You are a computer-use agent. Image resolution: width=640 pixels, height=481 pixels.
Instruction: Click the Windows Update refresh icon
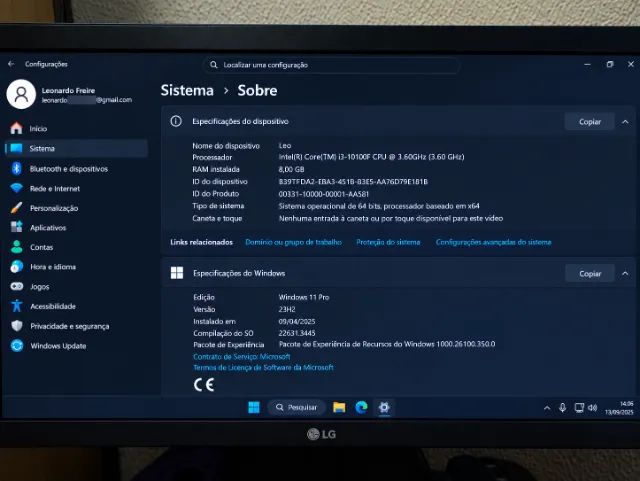click(x=17, y=345)
